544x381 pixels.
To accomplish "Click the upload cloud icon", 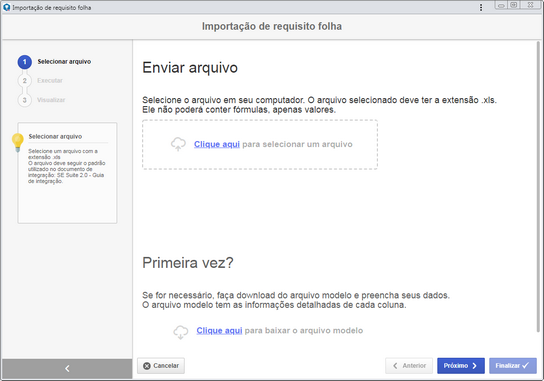I will [x=178, y=144].
